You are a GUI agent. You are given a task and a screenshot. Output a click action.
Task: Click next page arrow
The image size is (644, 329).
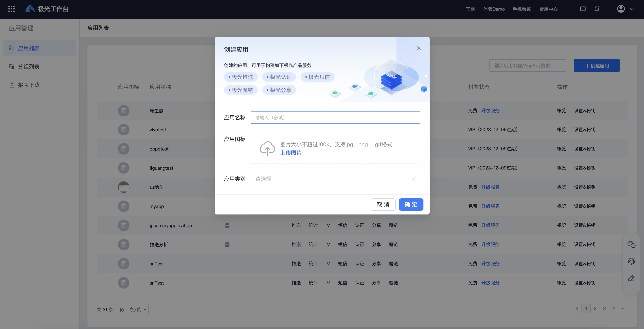(x=623, y=309)
